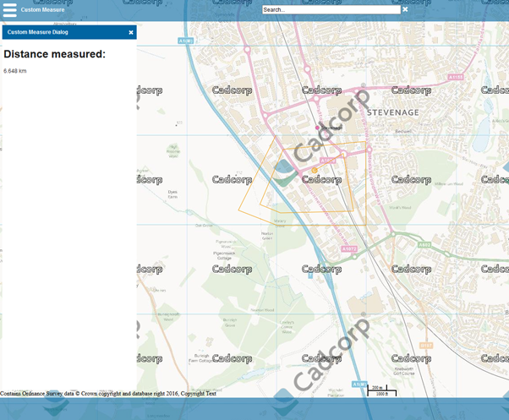The image size is (509, 420).
Task: Click the Distance measured heading
Action: click(54, 54)
